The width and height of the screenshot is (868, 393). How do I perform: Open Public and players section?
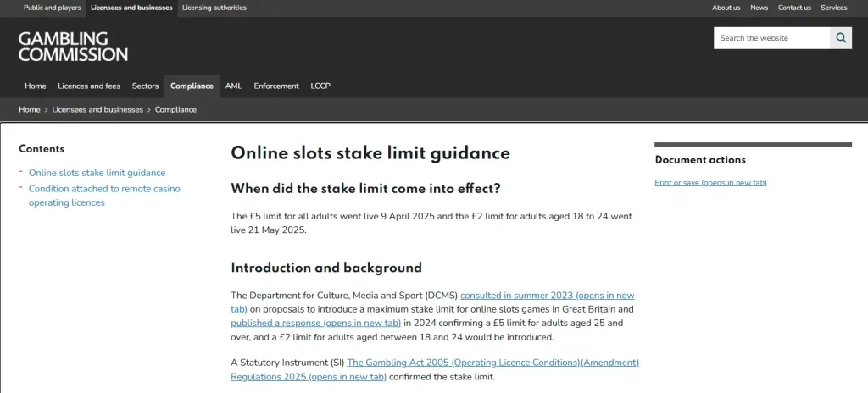point(52,8)
